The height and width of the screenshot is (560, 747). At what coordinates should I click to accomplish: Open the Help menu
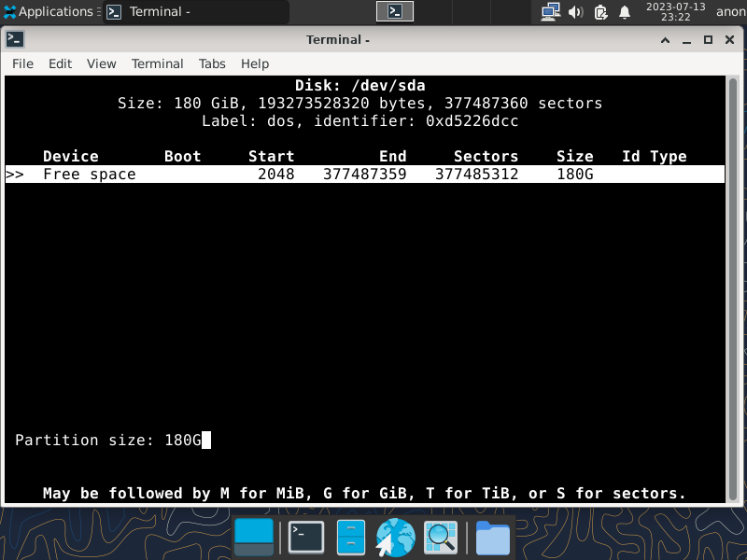point(255,63)
